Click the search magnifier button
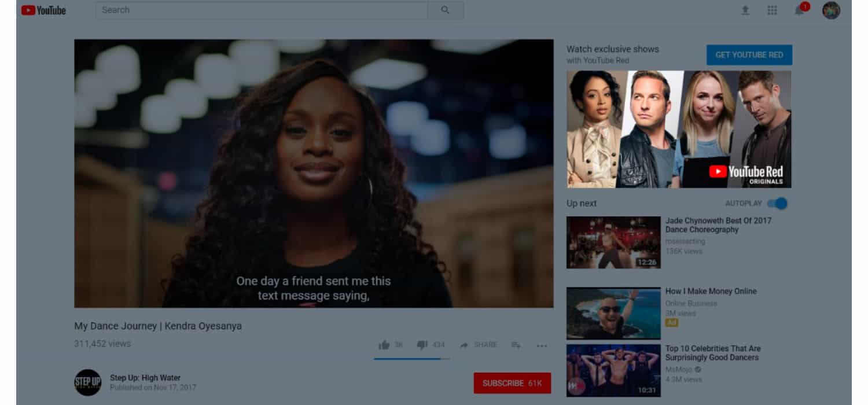Viewport: 868px width, 405px height. pos(445,10)
